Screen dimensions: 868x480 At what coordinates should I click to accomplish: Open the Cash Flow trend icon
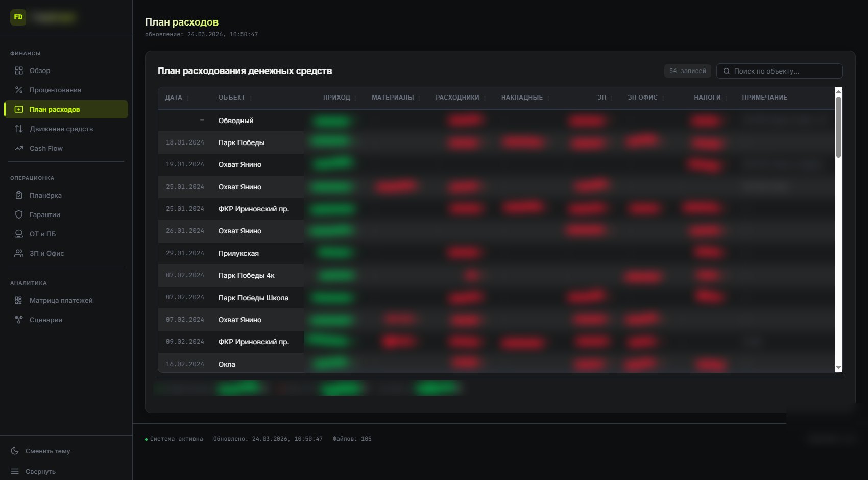pyautogui.click(x=19, y=148)
